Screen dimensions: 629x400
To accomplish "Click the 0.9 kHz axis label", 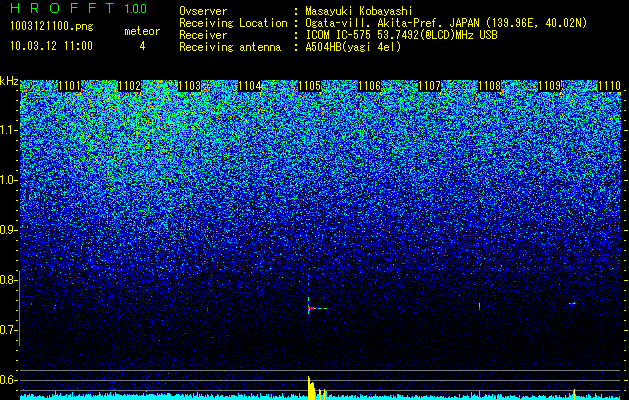I will tap(9, 230).
